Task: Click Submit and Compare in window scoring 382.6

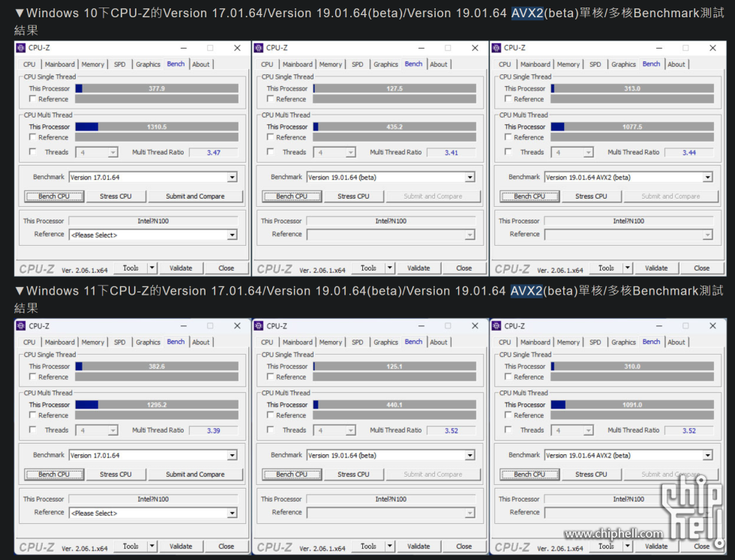Action: tap(195, 475)
